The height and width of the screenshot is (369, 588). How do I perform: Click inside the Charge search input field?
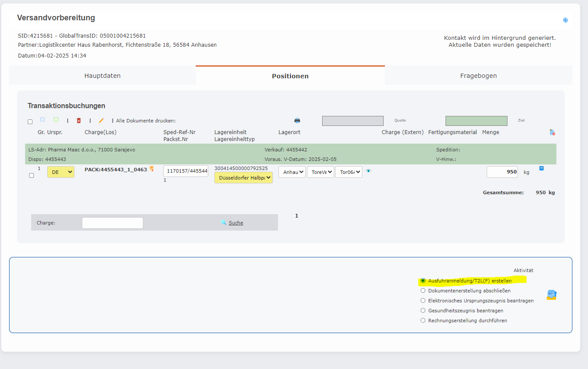click(x=112, y=222)
